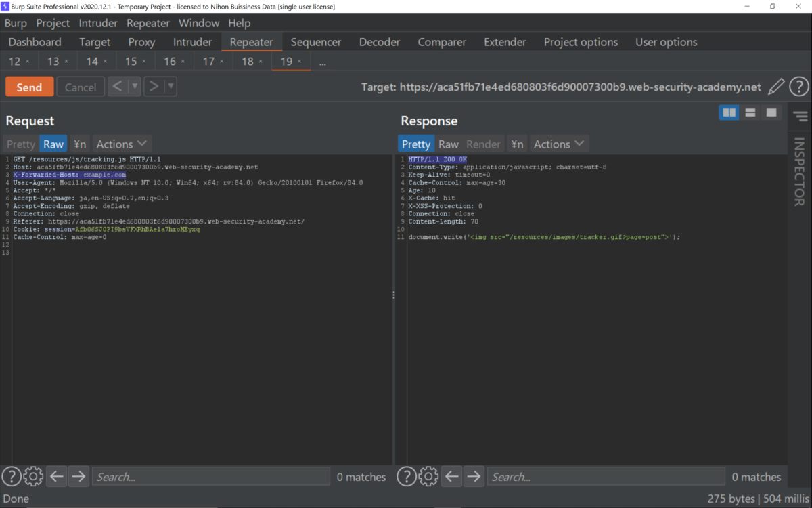Jump to previous Request search match
The image size is (812, 508).
click(57, 477)
